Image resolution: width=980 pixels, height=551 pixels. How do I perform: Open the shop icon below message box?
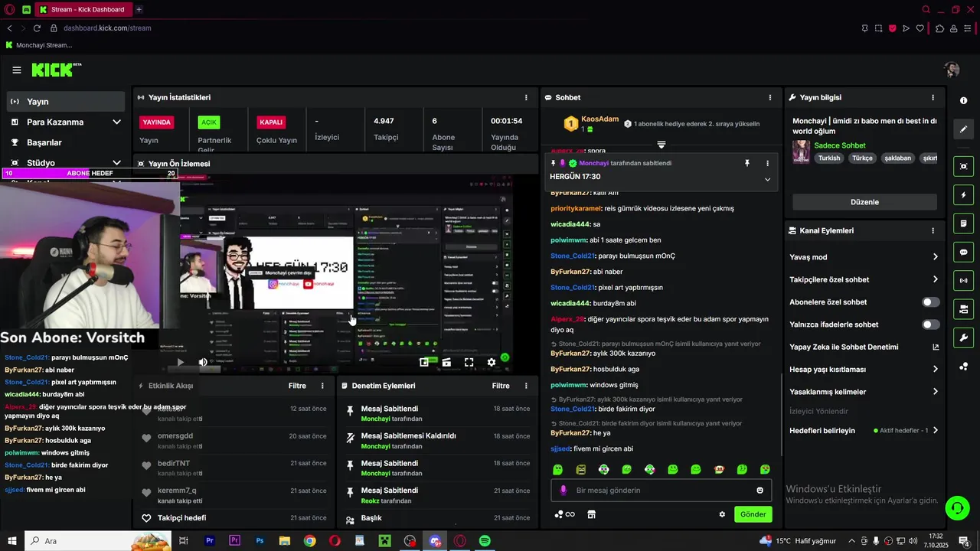591,514
